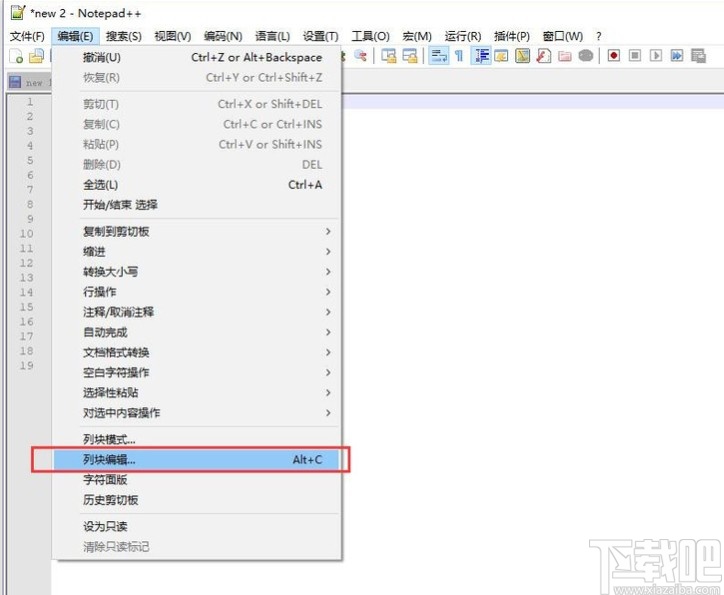
Task: Enable synchronized horizontal scrolling icon
Action: [x=410, y=56]
